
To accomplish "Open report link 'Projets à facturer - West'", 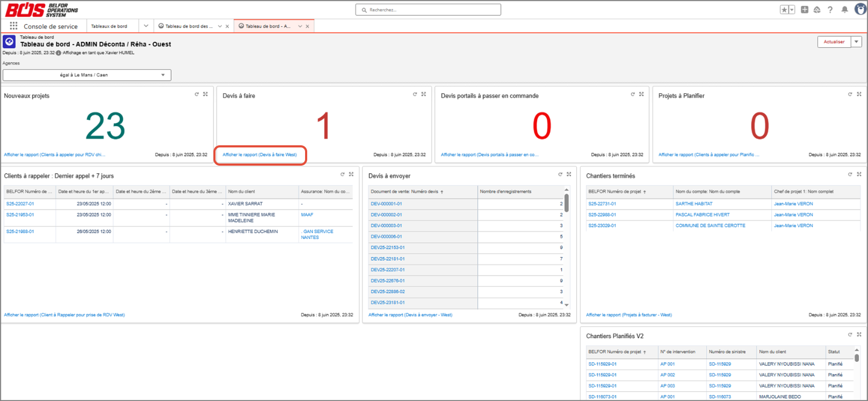I will point(629,315).
